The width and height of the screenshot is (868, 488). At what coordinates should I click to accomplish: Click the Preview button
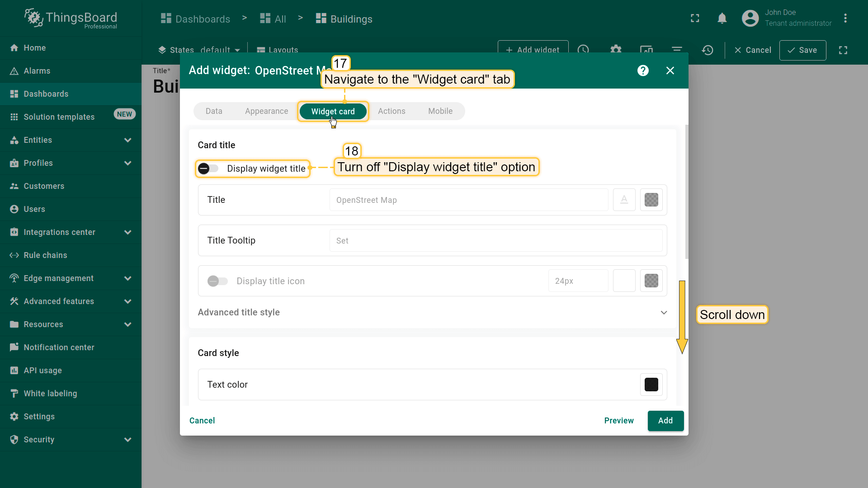tap(618, 421)
